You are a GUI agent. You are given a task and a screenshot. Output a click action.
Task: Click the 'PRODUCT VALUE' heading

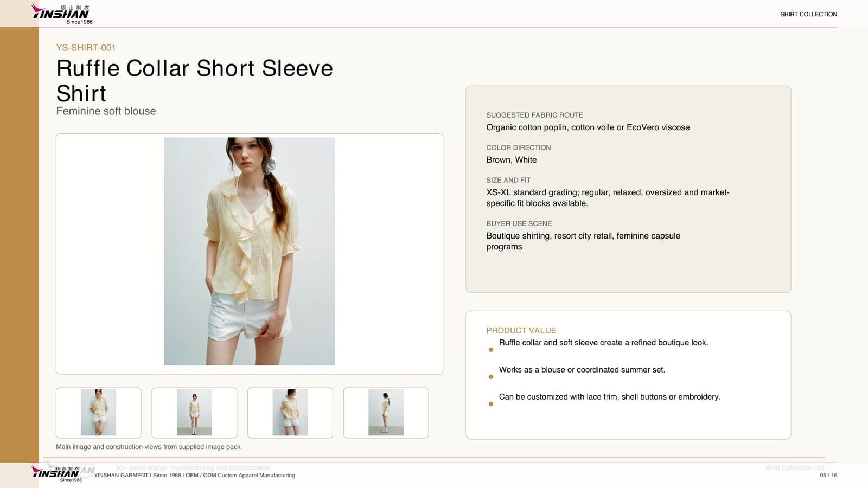click(521, 330)
